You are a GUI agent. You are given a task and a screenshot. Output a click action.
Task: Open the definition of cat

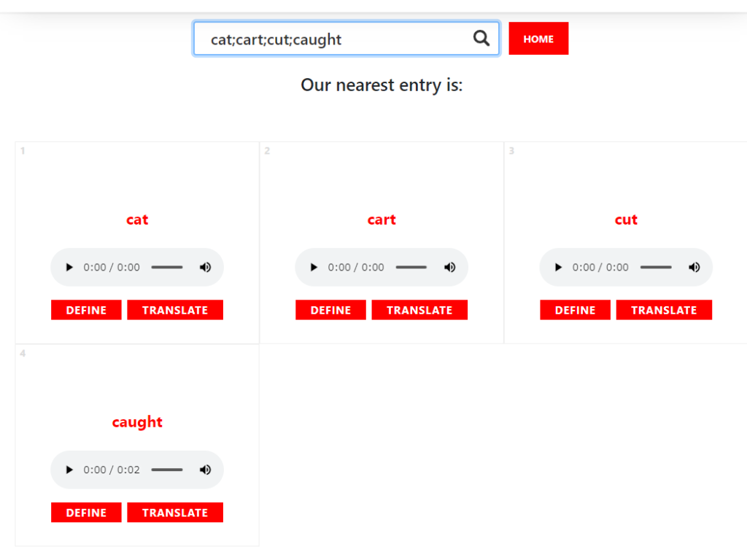86,310
